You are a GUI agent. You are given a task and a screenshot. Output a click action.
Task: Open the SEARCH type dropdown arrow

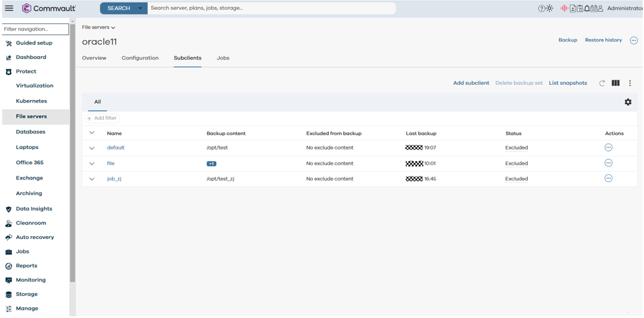[140, 8]
